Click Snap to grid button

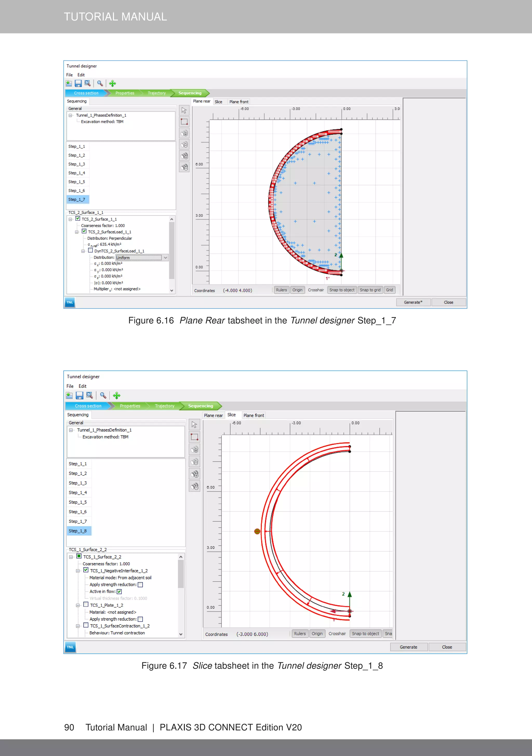[x=370, y=290]
